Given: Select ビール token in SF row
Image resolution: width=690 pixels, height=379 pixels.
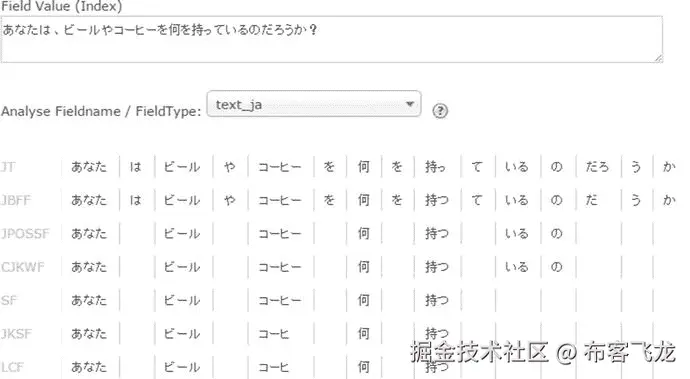Looking at the screenshot, I should (x=182, y=300).
